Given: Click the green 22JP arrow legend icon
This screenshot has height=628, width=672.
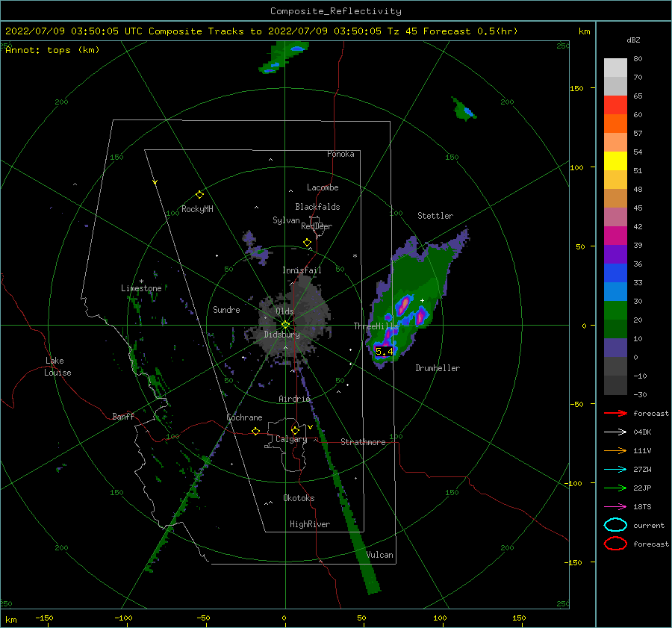Looking at the screenshot, I should coord(615,488).
